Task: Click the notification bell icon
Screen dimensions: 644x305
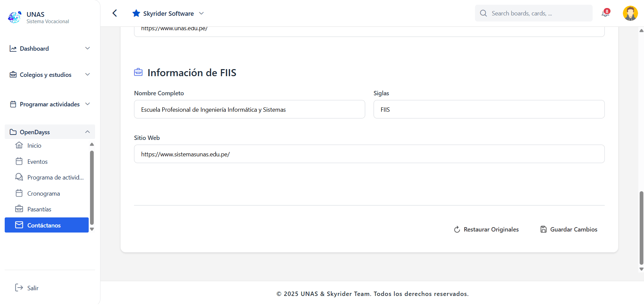Action: (605, 13)
